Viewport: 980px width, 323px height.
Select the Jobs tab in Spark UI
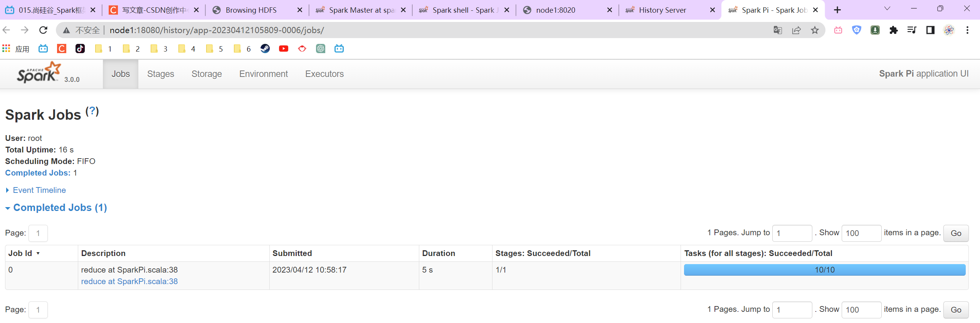click(x=121, y=74)
